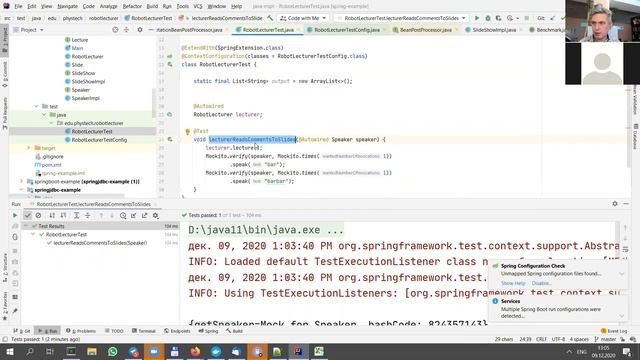Open File menu
Screen dimensions: 640x360
[18, 6]
